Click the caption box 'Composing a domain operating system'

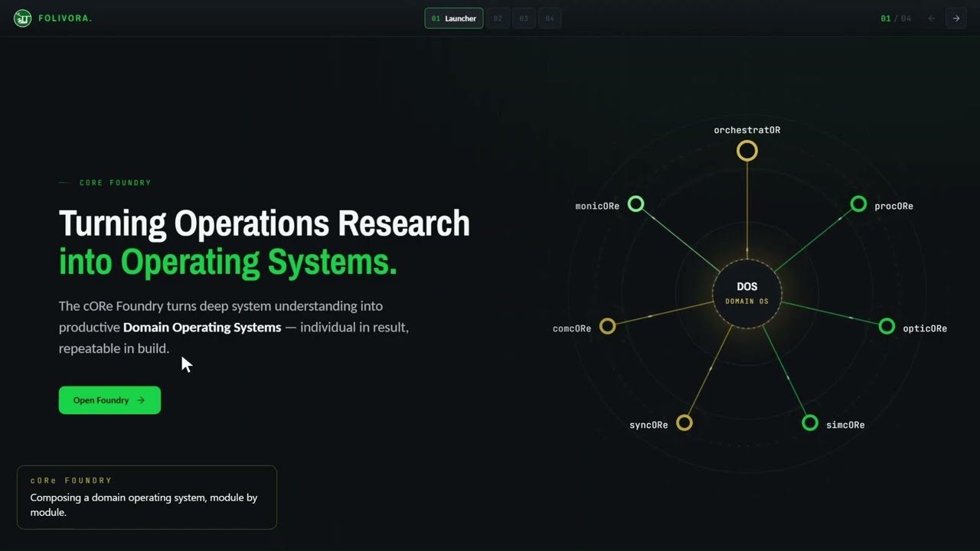coord(146,497)
